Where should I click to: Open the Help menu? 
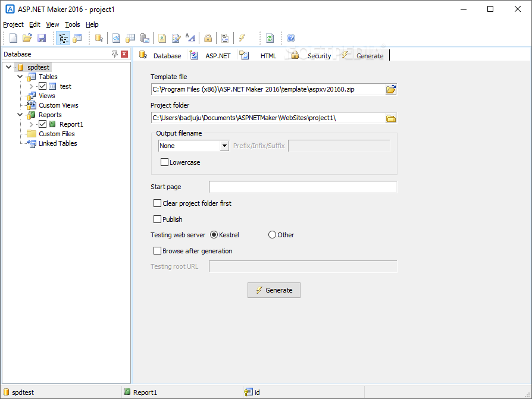pyautogui.click(x=92, y=24)
